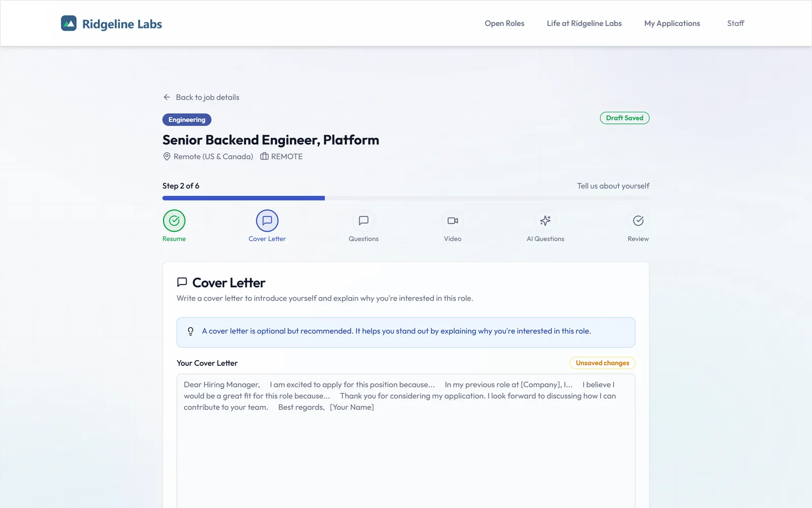This screenshot has width=812, height=508.
Task: Click the back arrow icon
Action: (x=167, y=97)
